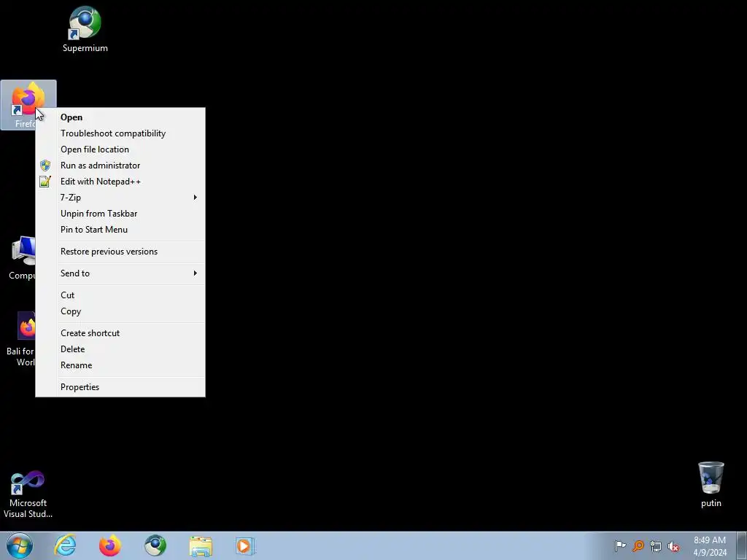Select Edit with Notepad++
747x560 pixels.
tap(120, 182)
